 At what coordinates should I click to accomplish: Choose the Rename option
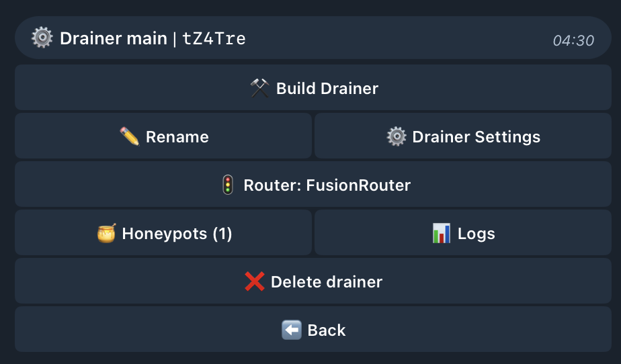(x=163, y=136)
